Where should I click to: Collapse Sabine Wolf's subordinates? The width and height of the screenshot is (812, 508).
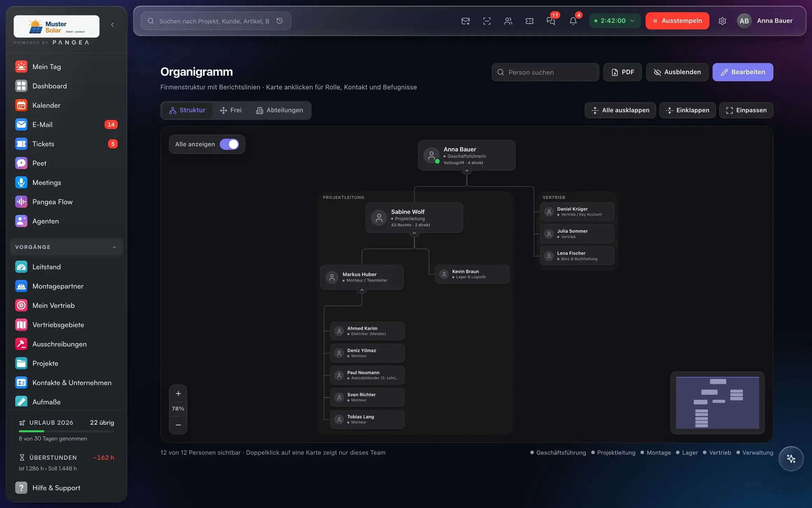[414, 233]
